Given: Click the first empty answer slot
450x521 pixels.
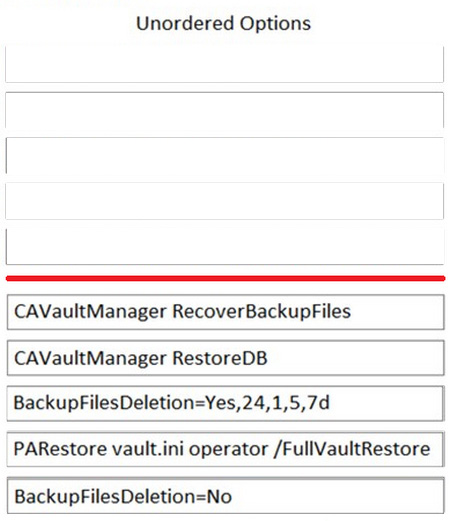Looking at the screenshot, I should tap(224, 64).
